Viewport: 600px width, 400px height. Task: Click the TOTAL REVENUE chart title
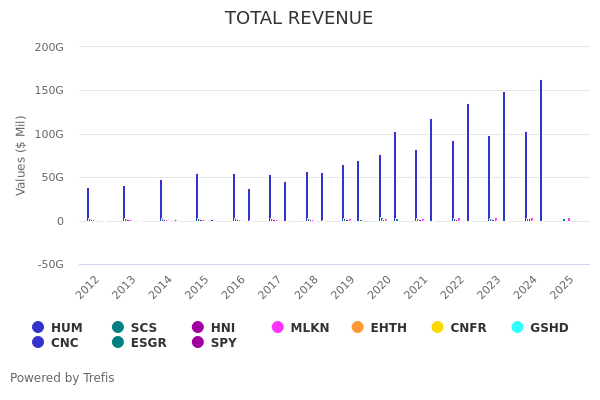click(x=299, y=18)
